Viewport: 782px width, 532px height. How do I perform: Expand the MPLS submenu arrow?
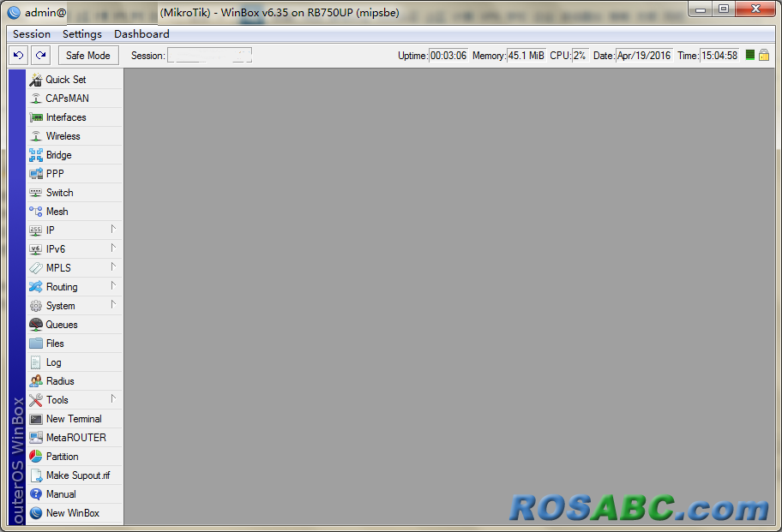pos(113,267)
